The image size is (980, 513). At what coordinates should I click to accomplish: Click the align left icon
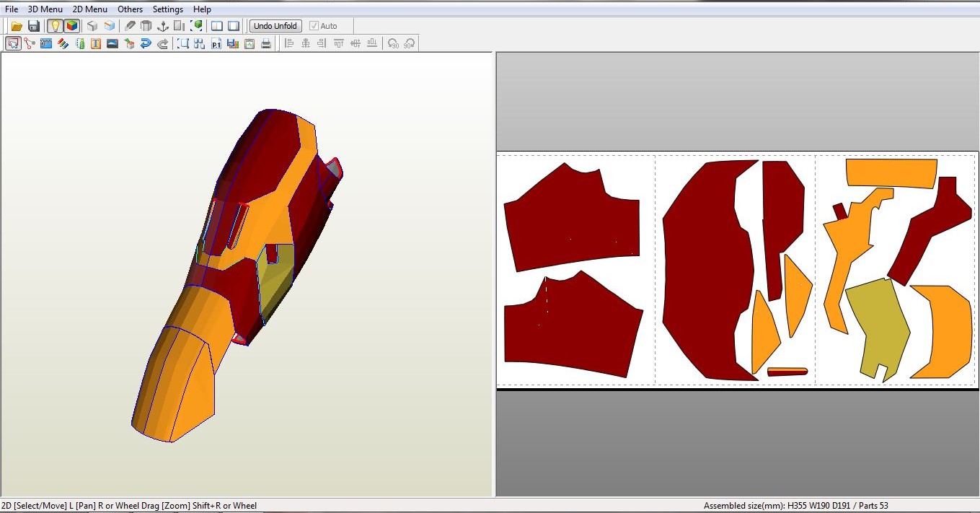click(x=289, y=43)
